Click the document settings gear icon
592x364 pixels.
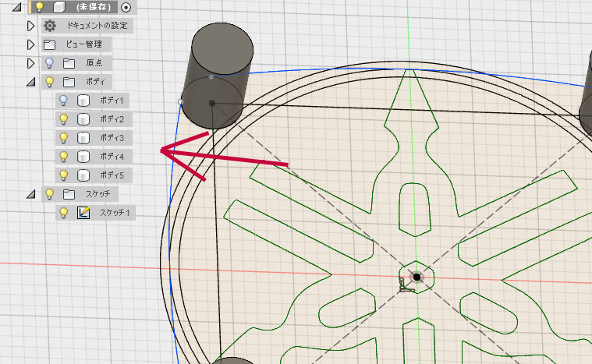pos(49,26)
